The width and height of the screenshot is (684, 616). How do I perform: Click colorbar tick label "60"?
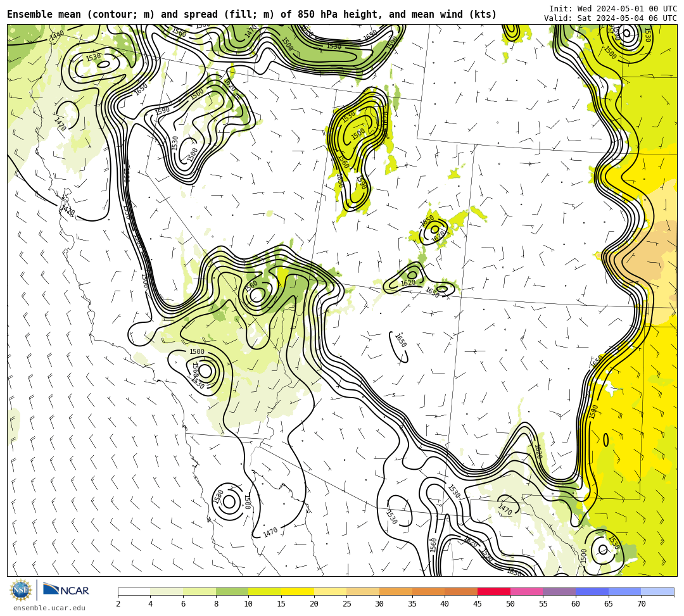[576, 604]
